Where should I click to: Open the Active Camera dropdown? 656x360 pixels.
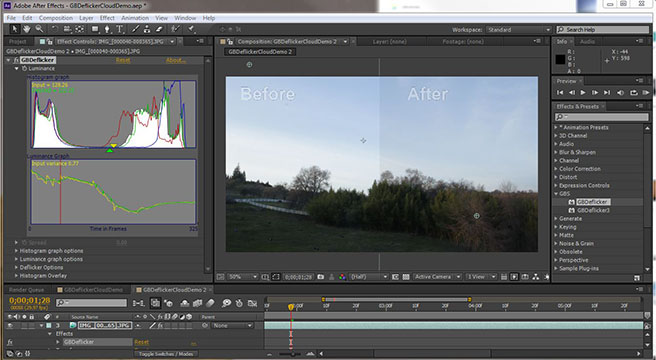438,277
